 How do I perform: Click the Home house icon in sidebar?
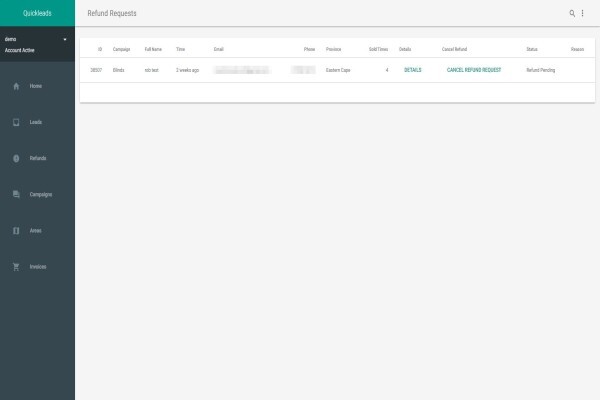(x=16, y=87)
